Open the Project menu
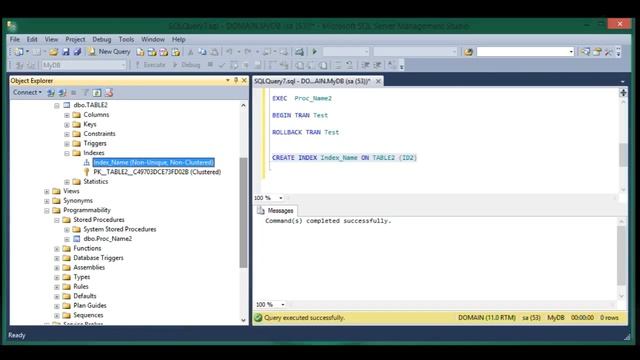This screenshot has height=360, width=640. 75,40
